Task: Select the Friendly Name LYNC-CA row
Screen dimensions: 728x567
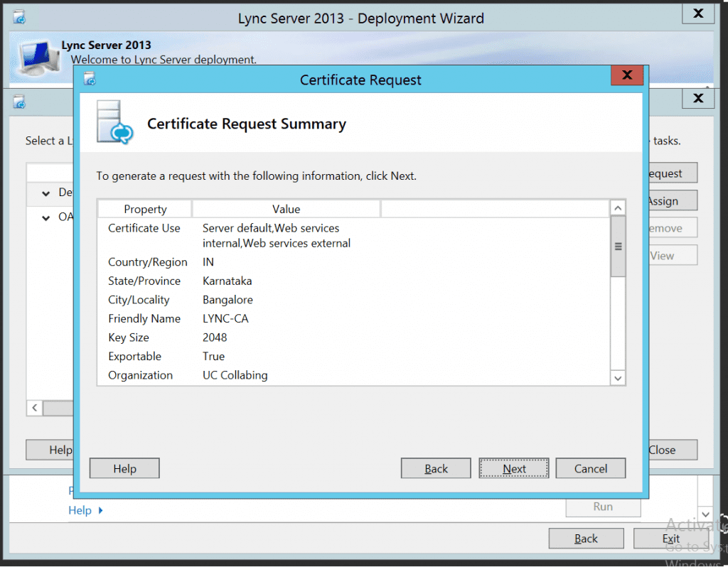Action: click(225, 318)
